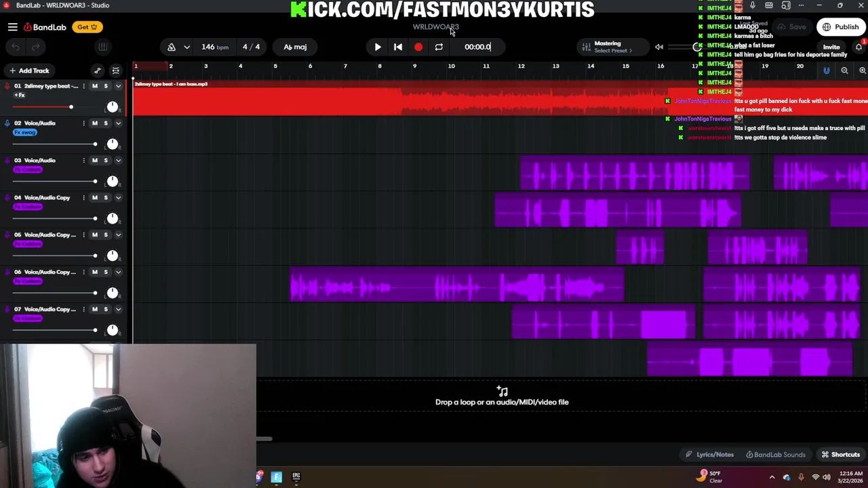
Task: Click the volume slider of track 02
Action: click(54, 144)
